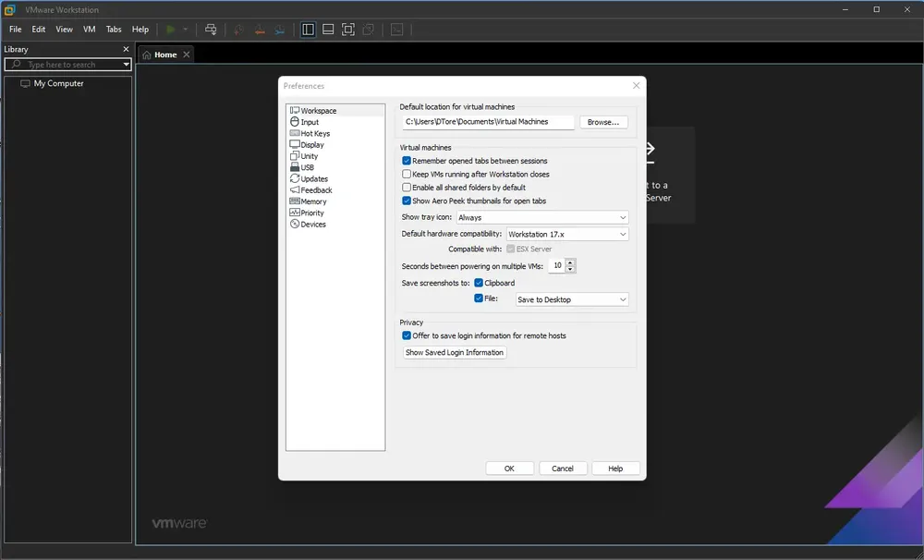The height and width of the screenshot is (560, 924).
Task: Open the View menu
Action: [65, 30]
